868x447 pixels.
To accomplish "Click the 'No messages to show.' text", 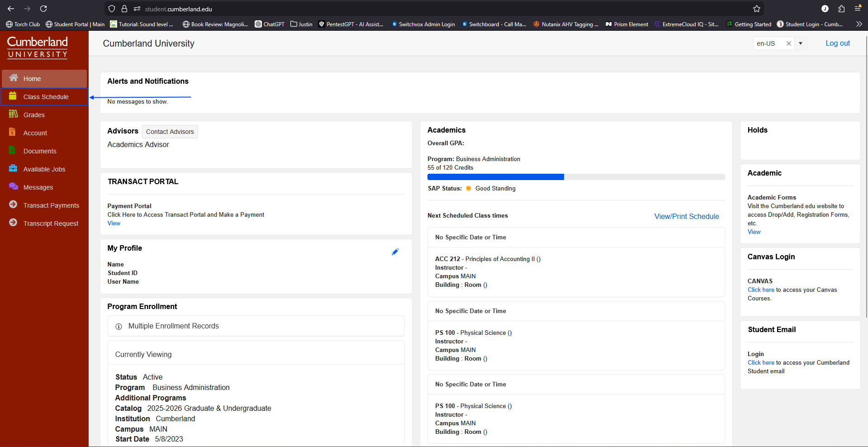I will (138, 102).
